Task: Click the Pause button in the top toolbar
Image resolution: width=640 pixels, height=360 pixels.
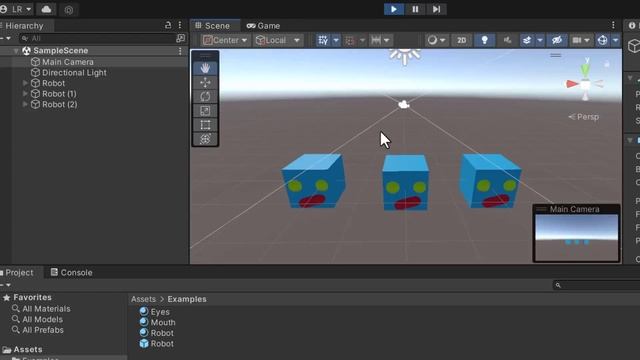Action: click(x=415, y=9)
